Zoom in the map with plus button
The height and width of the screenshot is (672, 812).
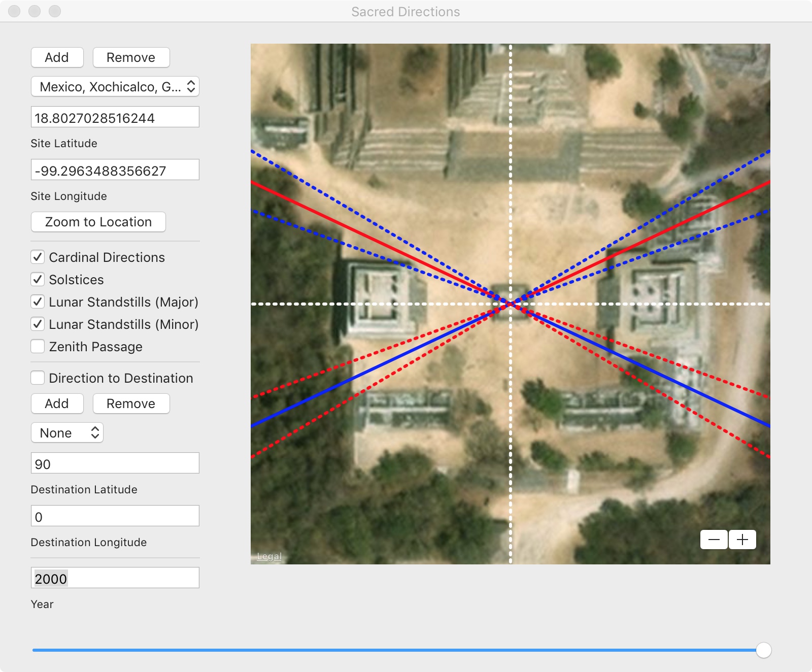pyautogui.click(x=742, y=540)
